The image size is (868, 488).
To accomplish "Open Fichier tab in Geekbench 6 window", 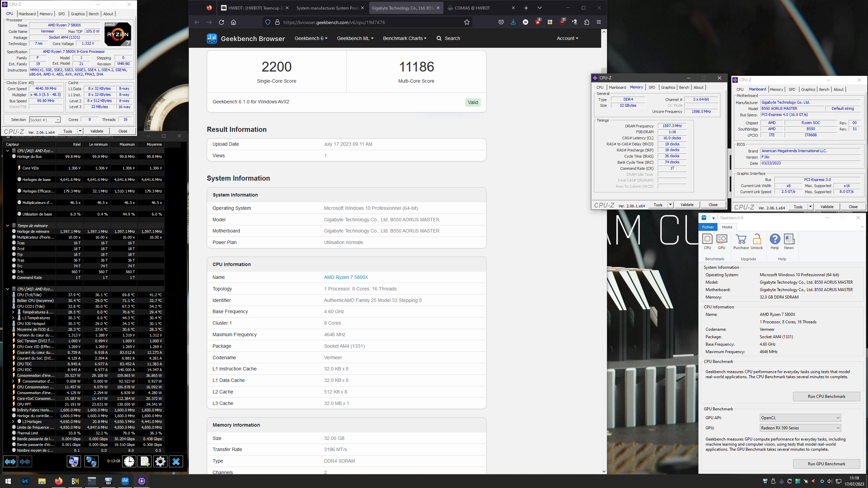I will click(x=708, y=227).
